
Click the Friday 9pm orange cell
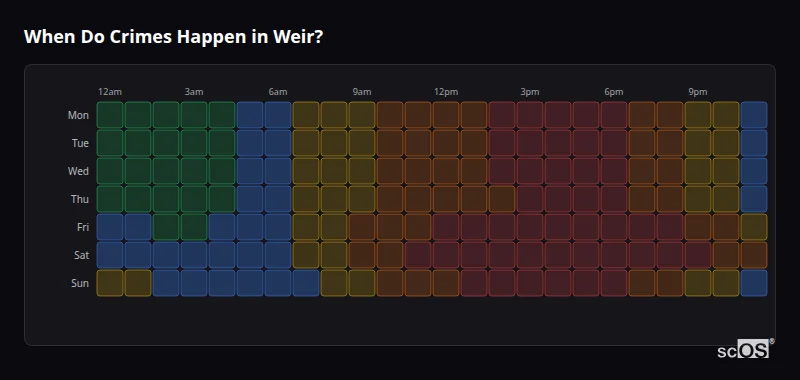pyautogui.click(x=697, y=227)
